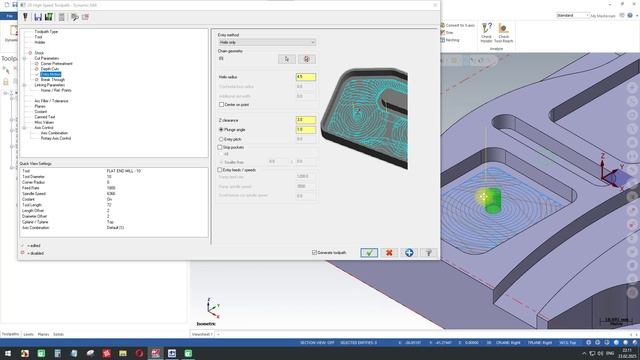Enable the Entry feeds / speeds checkbox
The height and width of the screenshot is (360, 640).
point(220,170)
